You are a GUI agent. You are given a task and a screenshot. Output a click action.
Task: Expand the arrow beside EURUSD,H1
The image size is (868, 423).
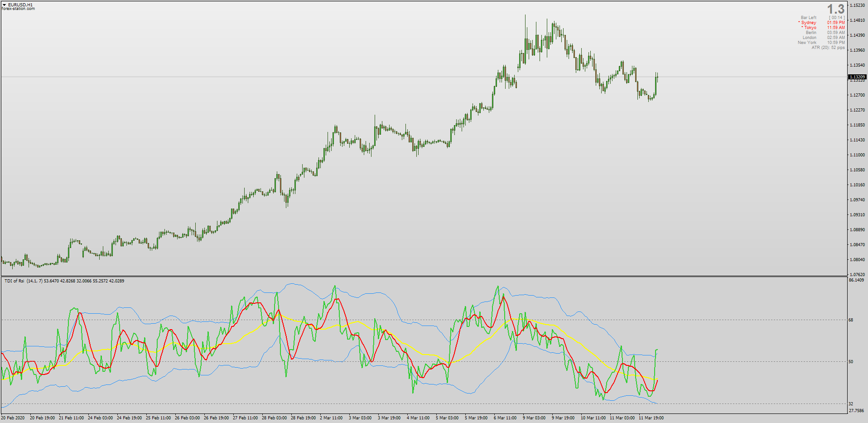[x=4, y=5]
